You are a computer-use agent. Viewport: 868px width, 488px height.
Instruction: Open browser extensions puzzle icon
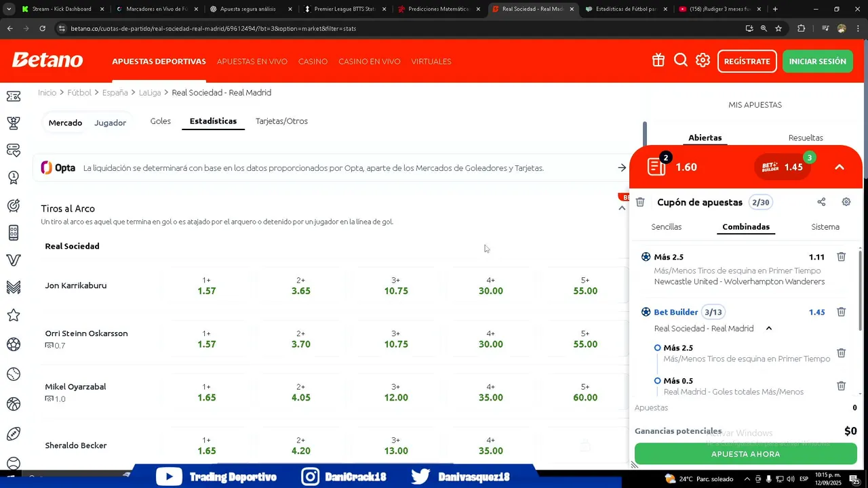point(802,28)
